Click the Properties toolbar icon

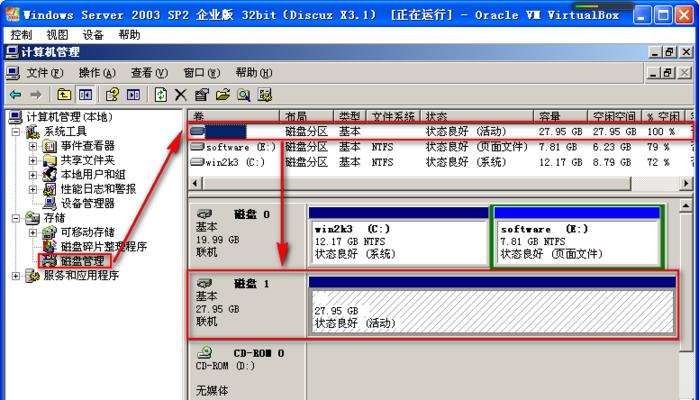(201, 95)
